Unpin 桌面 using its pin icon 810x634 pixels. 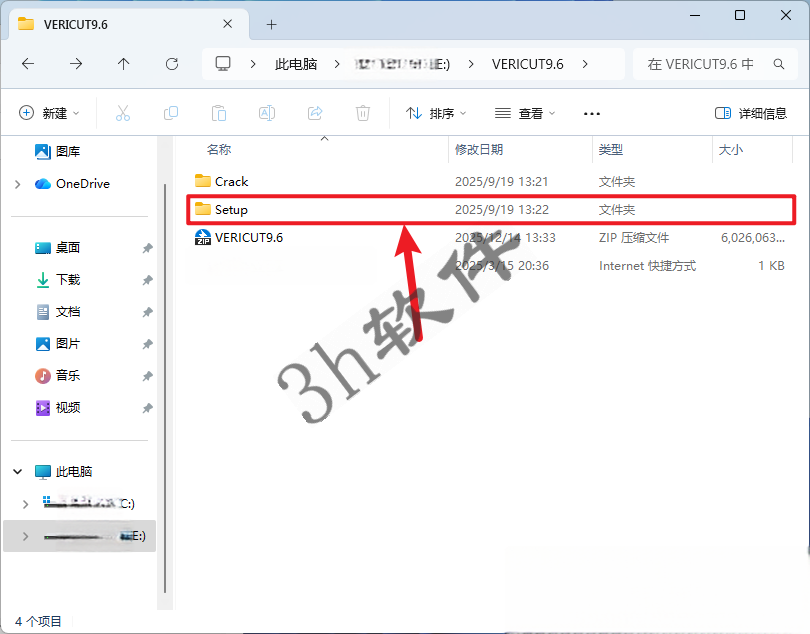click(x=147, y=248)
